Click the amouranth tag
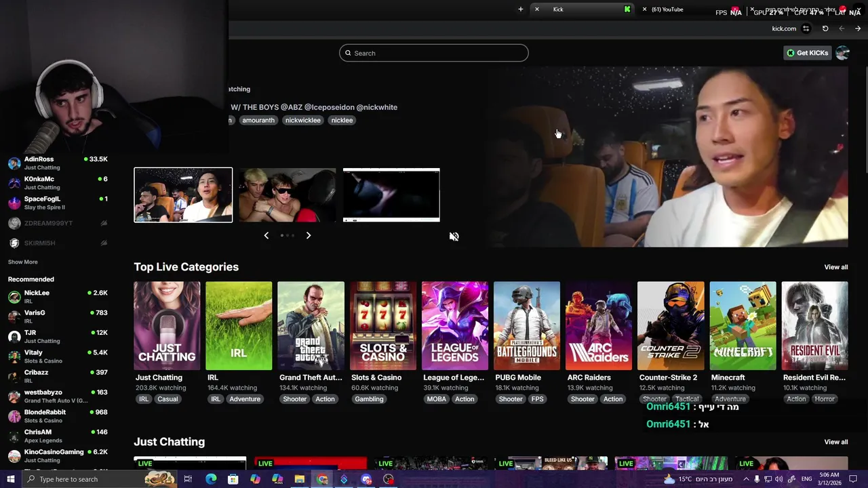The image size is (868, 488). [x=258, y=120]
